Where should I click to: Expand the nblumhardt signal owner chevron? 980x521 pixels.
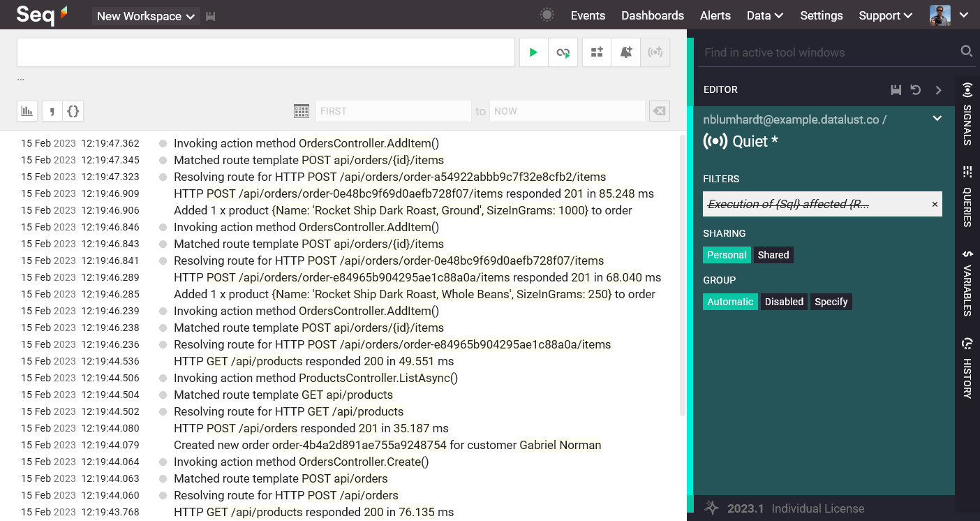(x=937, y=119)
